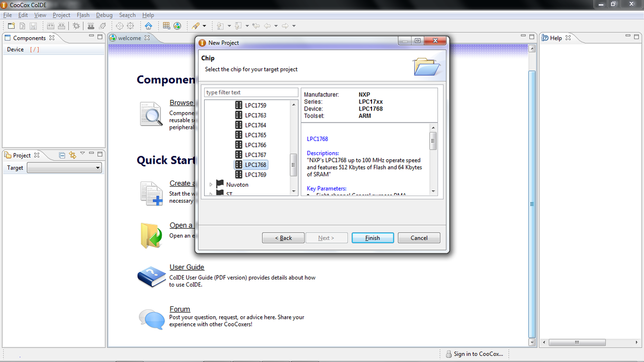The image size is (644, 362).
Task: Select LPC1763 in chip list
Action: [x=256, y=115]
